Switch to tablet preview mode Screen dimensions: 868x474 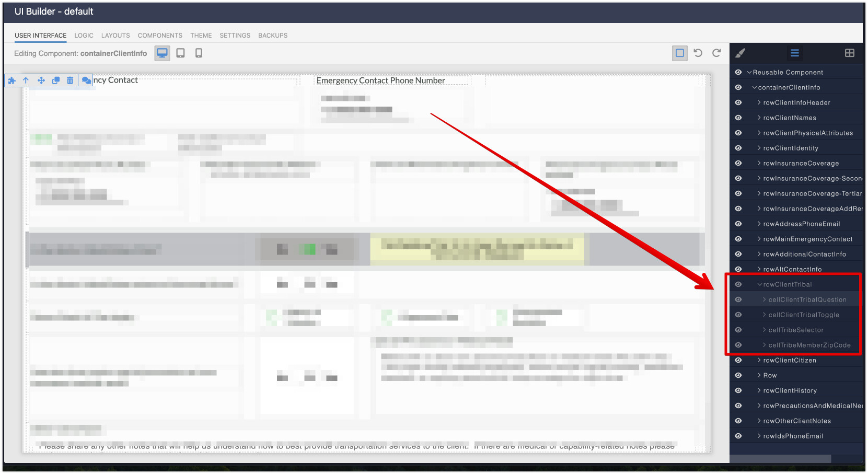[x=180, y=53]
